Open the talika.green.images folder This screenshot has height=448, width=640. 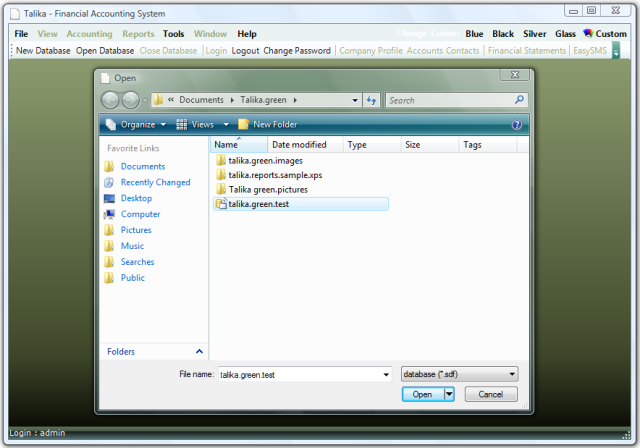click(x=265, y=160)
